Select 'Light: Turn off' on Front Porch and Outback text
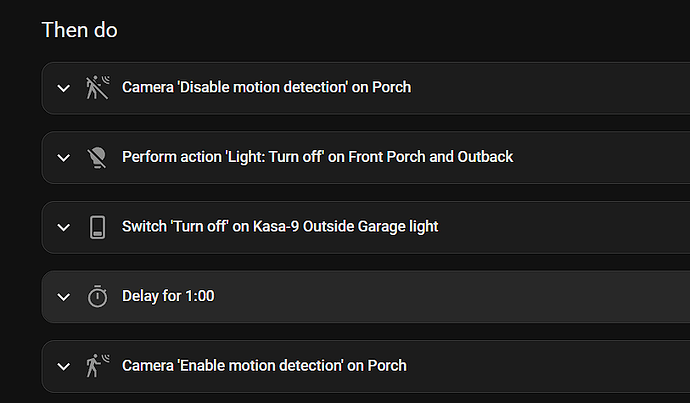690x403 pixels. coord(317,157)
